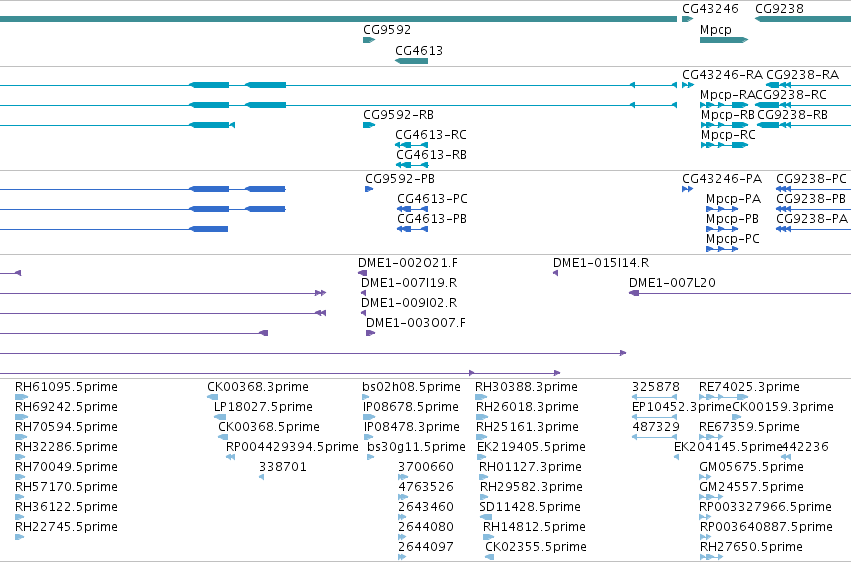The height and width of the screenshot is (562, 851).
Task: Select the Mpcp-RB label
Action: click(728, 114)
